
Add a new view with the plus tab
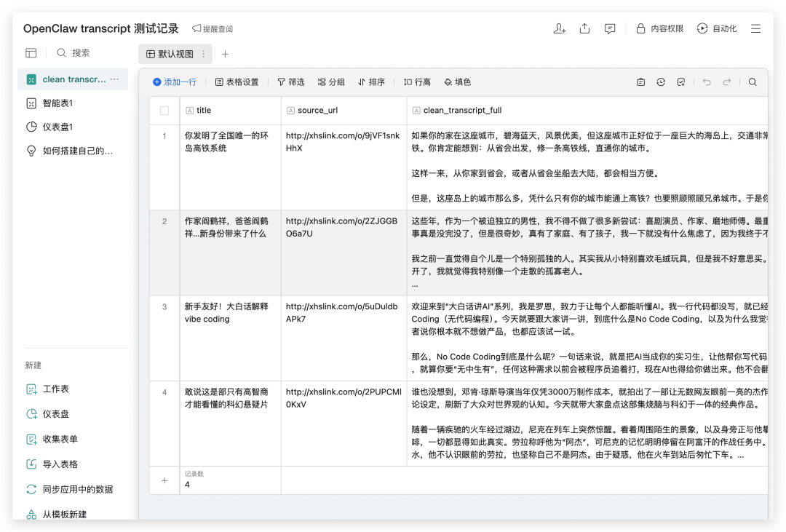click(x=226, y=54)
